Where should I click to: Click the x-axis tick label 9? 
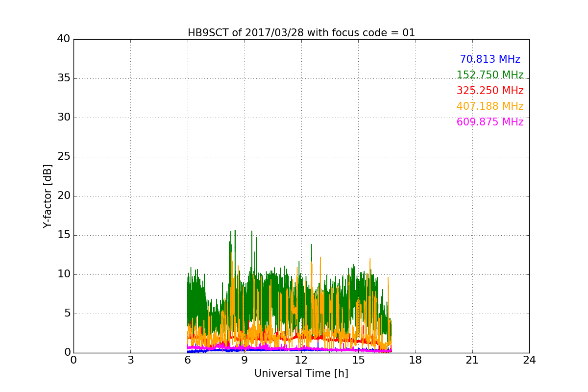click(245, 360)
